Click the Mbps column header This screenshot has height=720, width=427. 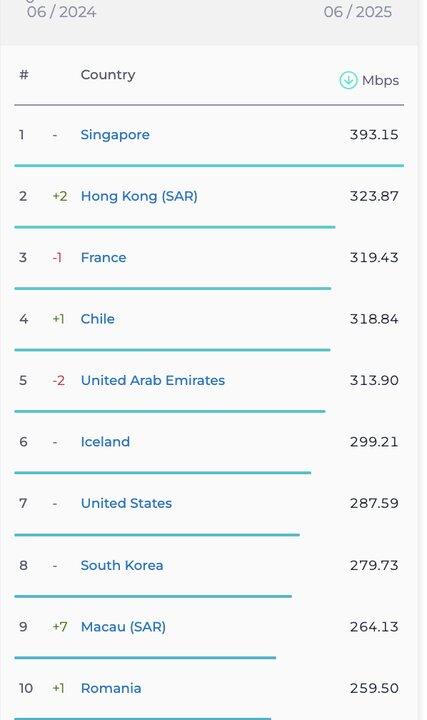380,81
